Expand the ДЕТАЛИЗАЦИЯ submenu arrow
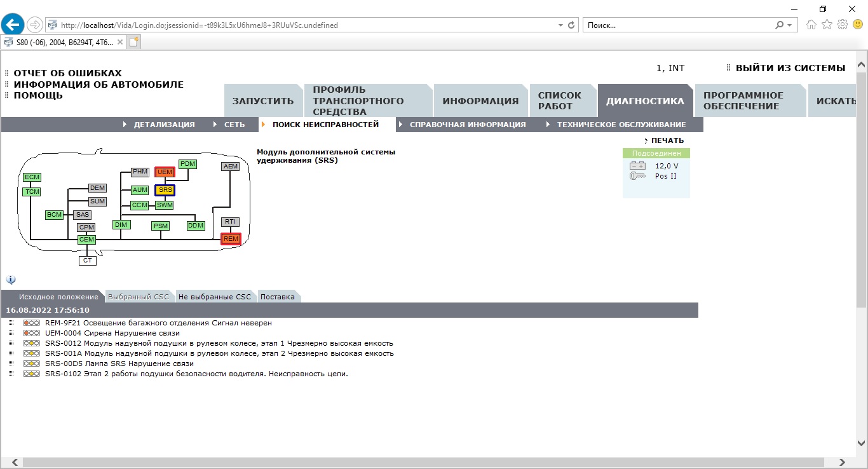 pos(125,125)
